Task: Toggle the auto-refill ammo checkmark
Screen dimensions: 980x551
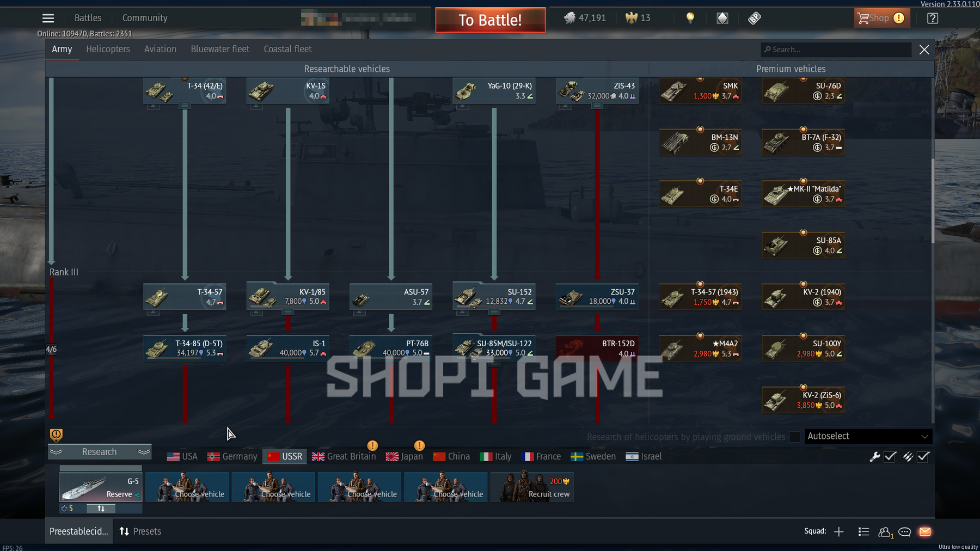Action: [x=923, y=457]
